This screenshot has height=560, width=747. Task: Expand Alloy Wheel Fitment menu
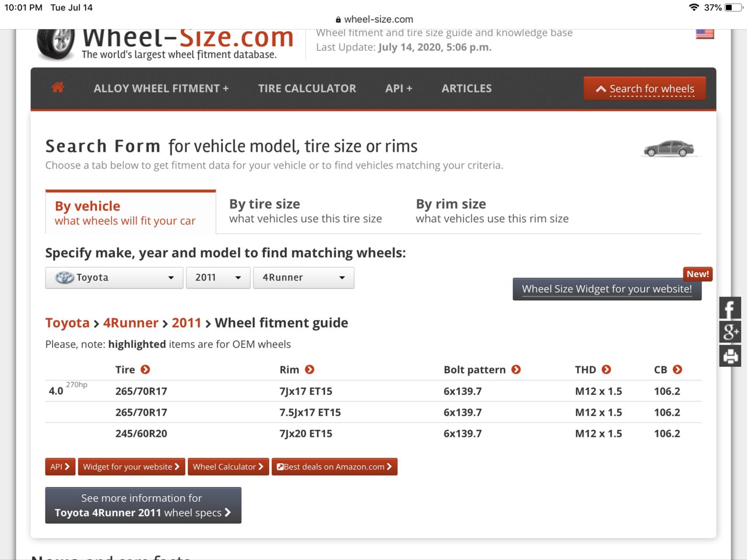tap(161, 89)
